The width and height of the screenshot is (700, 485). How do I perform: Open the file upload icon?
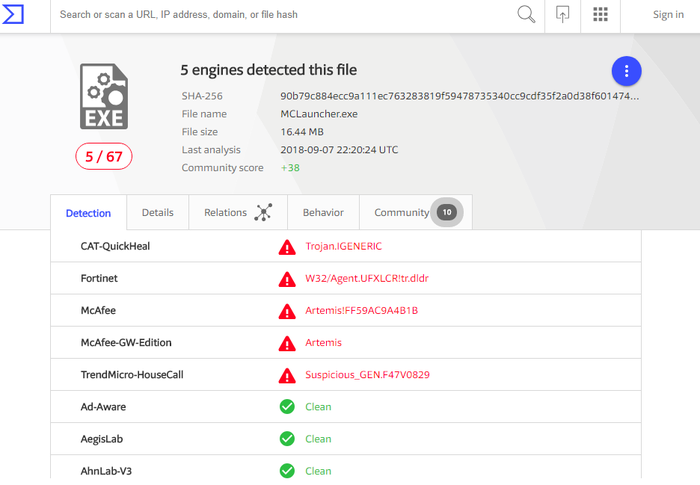[562, 14]
